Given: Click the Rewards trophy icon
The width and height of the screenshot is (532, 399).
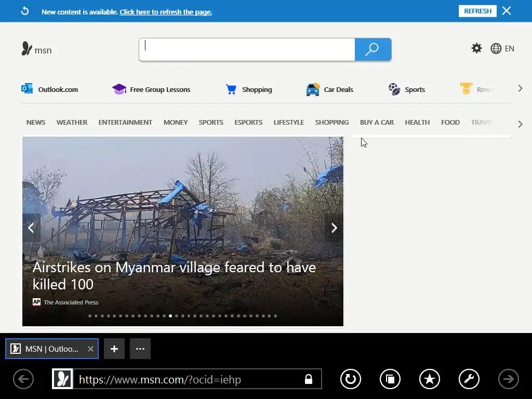Looking at the screenshot, I should (466, 88).
